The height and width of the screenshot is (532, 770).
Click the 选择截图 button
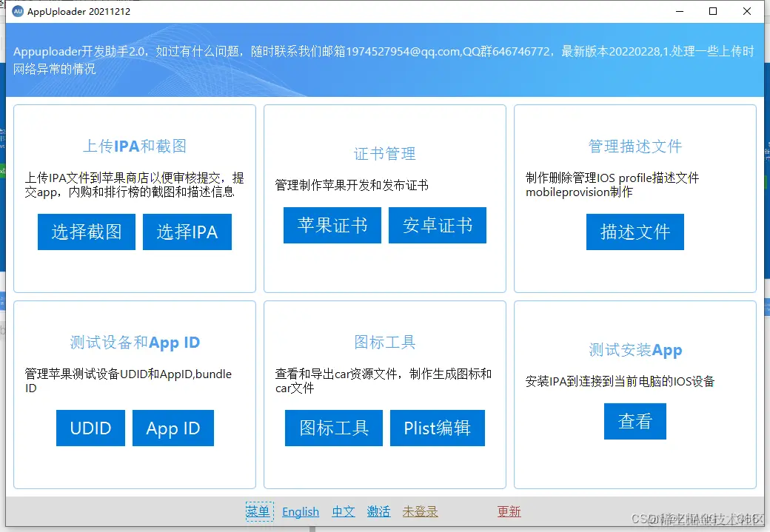click(x=87, y=232)
